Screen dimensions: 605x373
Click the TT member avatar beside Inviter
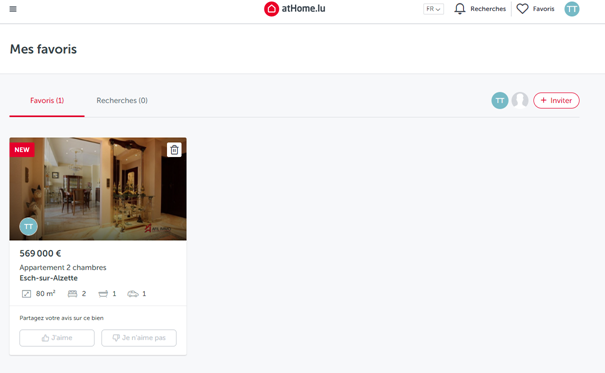[x=500, y=100]
